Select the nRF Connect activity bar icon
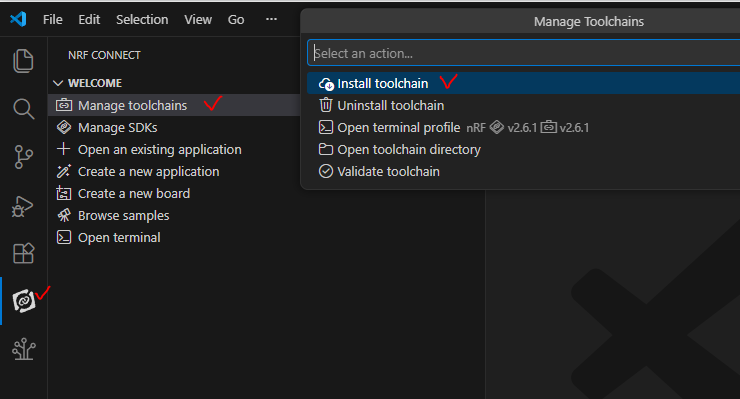Image resolution: width=740 pixels, height=399 pixels. click(24, 301)
